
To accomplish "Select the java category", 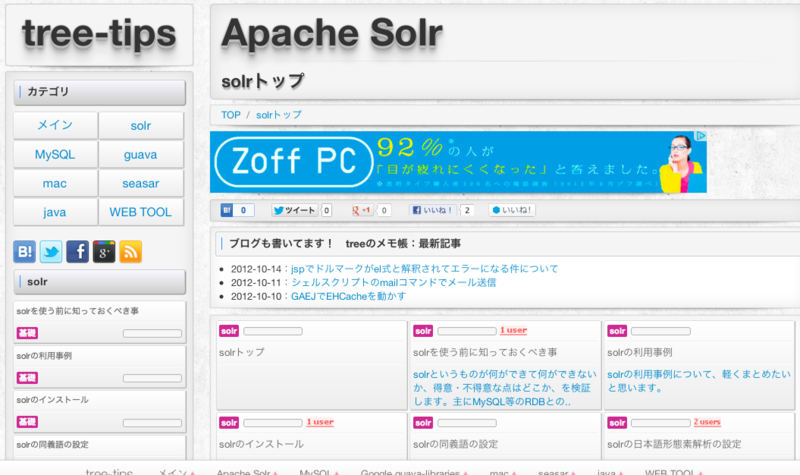I will (x=55, y=212).
